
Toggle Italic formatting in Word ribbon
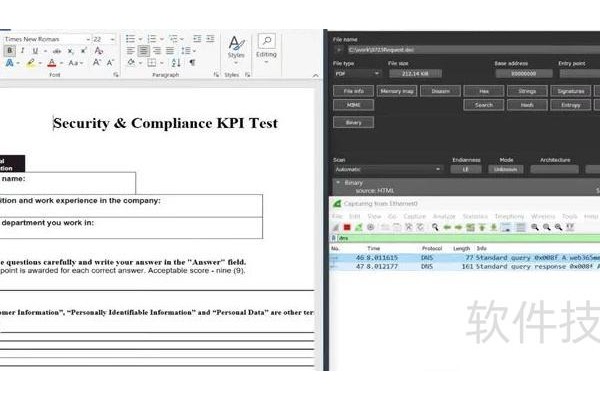pos(23,51)
